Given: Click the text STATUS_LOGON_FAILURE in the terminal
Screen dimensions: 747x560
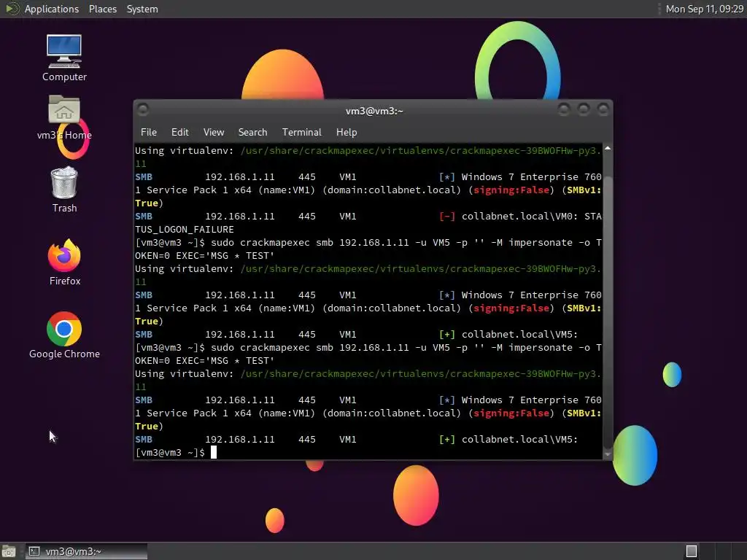Looking at the screenshot, I should pyautogui.click(x=185, y=230).
